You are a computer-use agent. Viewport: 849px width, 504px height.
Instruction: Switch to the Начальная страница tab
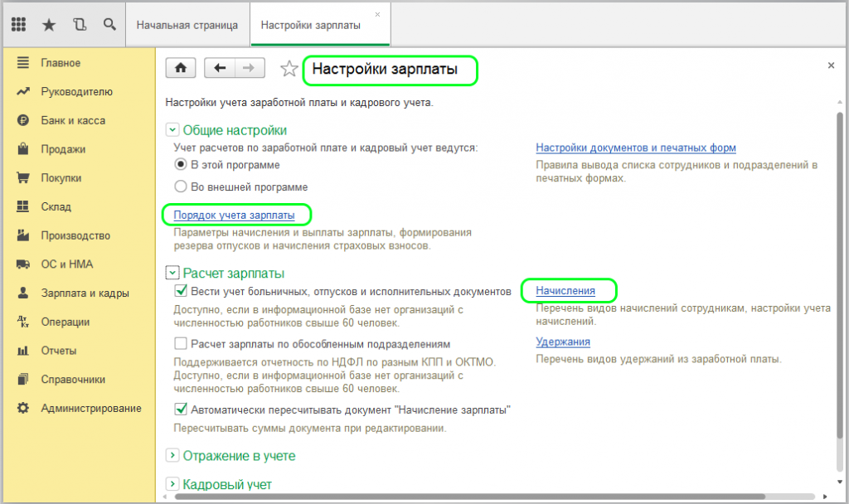tap(187, 25)
